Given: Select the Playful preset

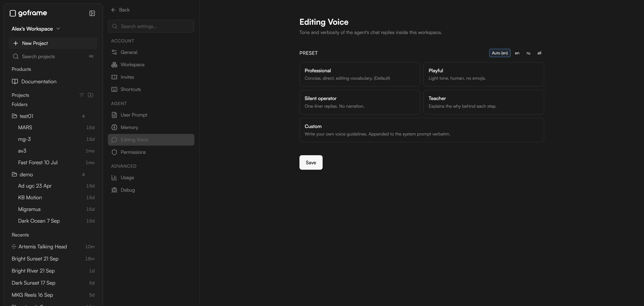Looking at the screenshot, I should coord(483,74).
